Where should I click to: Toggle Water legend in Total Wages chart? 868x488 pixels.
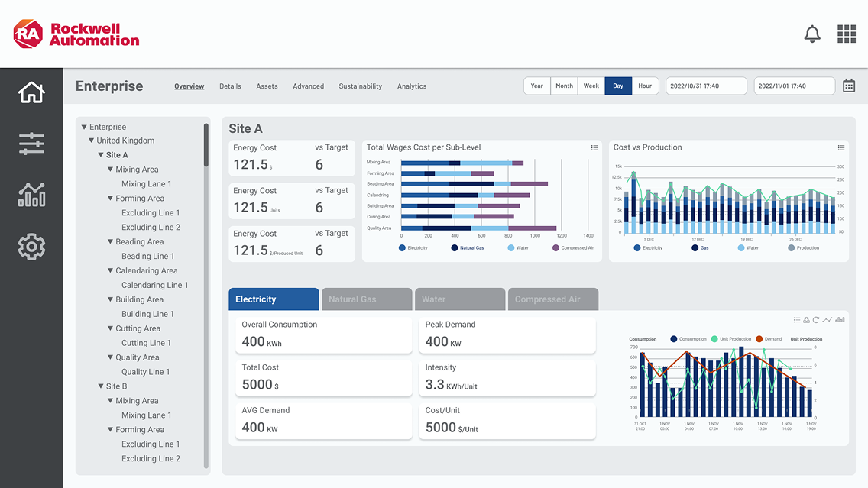pos(518,248)
